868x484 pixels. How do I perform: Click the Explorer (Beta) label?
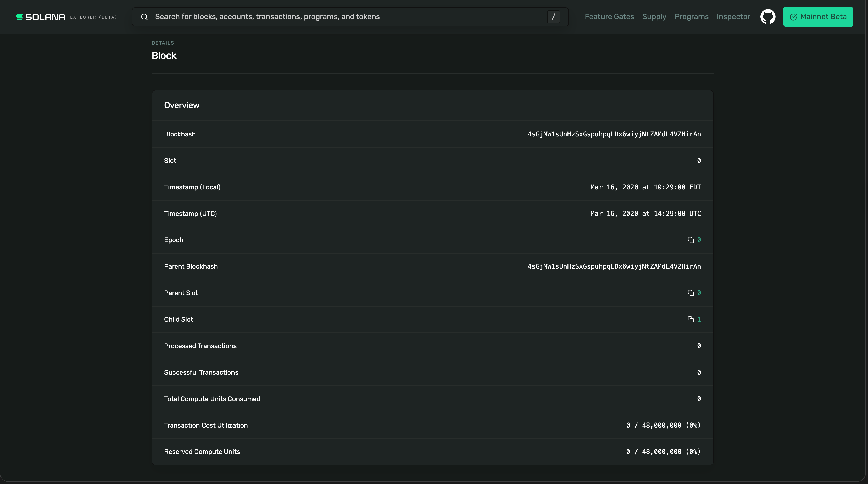coord(93,17)
